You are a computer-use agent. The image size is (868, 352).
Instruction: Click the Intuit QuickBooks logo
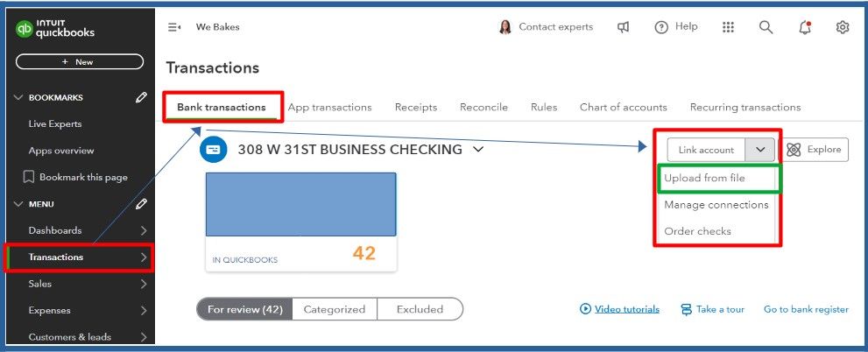[x=55, y=28]
